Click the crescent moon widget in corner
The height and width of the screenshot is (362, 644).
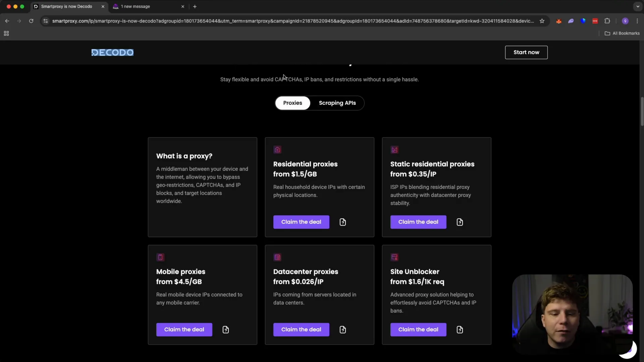628,350
